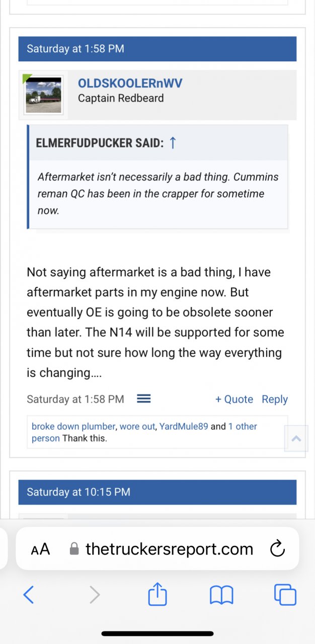Viewport: 315px width, 644px height.
Task: Go back to the previous page
Action: 29,595
